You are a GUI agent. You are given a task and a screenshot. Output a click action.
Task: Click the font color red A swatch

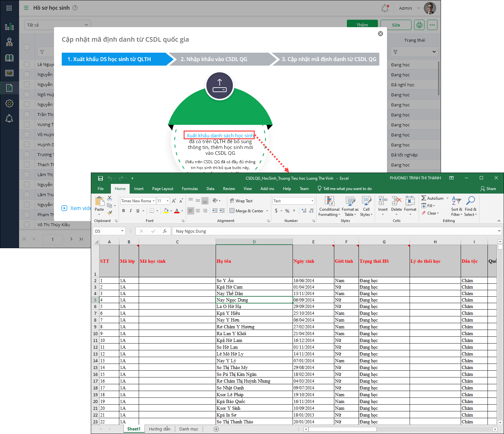(x=177, y=211)
